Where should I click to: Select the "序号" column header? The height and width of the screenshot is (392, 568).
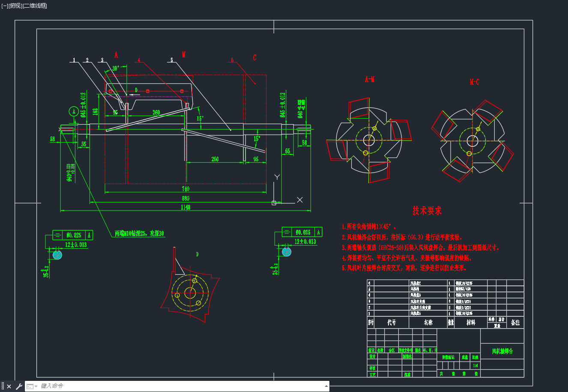tap(371, 323)
